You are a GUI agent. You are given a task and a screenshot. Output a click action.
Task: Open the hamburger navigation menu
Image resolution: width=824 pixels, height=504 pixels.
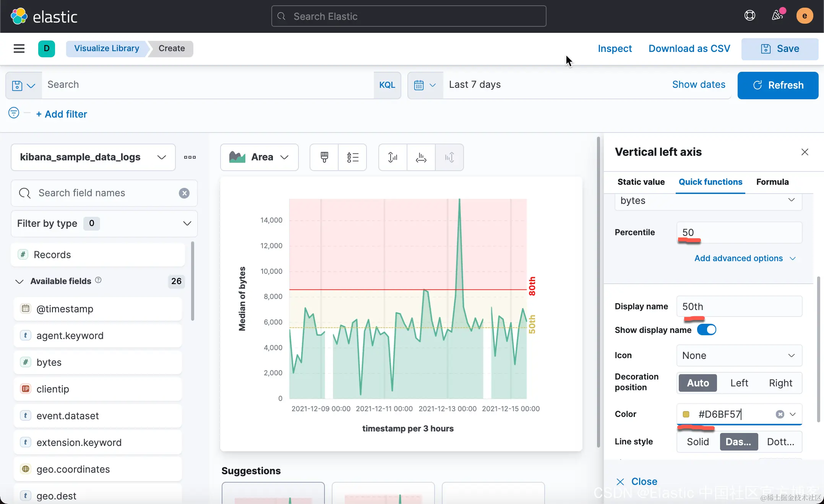coord(19,48)
